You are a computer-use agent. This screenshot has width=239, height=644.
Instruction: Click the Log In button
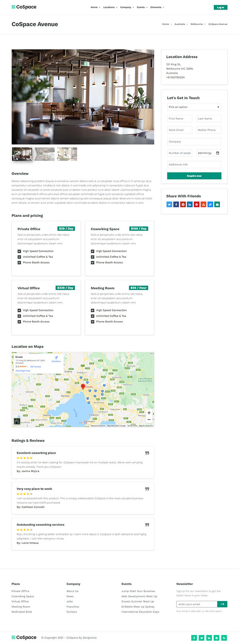click(220, 7)
